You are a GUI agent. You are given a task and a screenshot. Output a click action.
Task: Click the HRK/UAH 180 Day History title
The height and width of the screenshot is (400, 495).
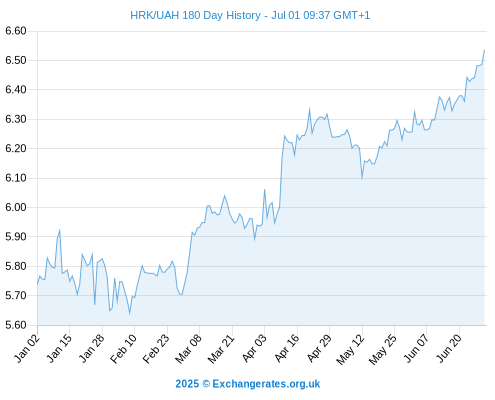click(250, 15)
